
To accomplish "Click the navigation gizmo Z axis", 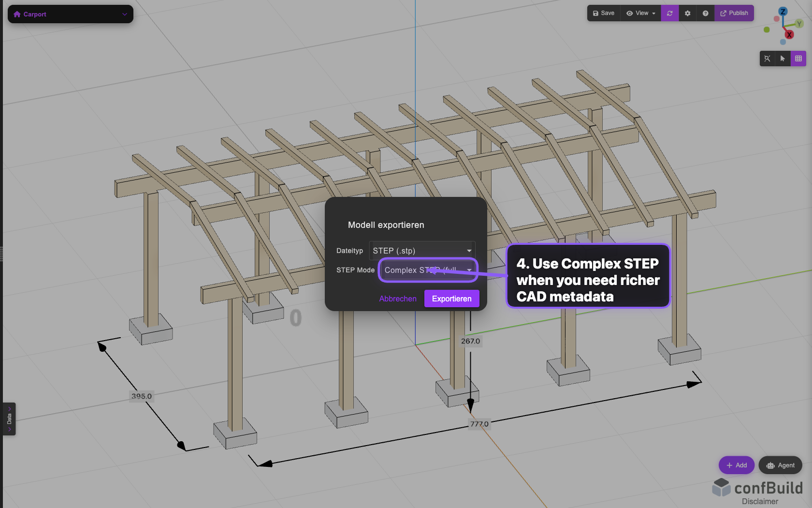I will coord(783,11).
